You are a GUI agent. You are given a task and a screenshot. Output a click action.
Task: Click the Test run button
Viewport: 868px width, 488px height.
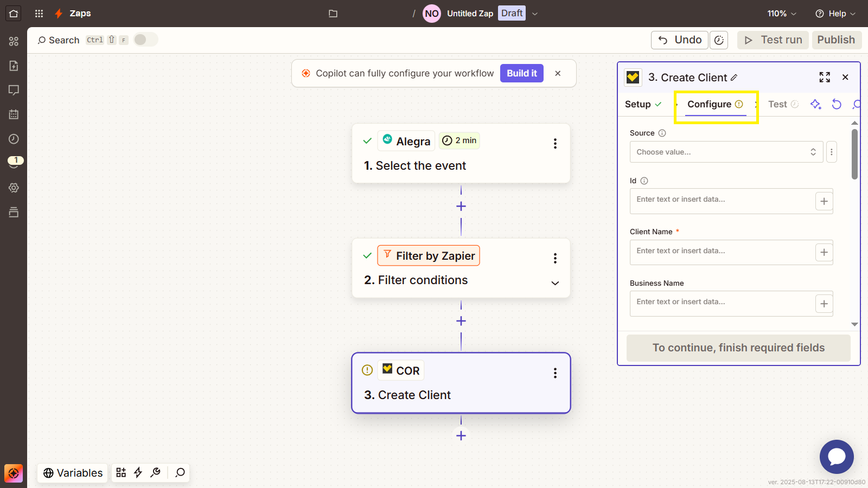773,40
